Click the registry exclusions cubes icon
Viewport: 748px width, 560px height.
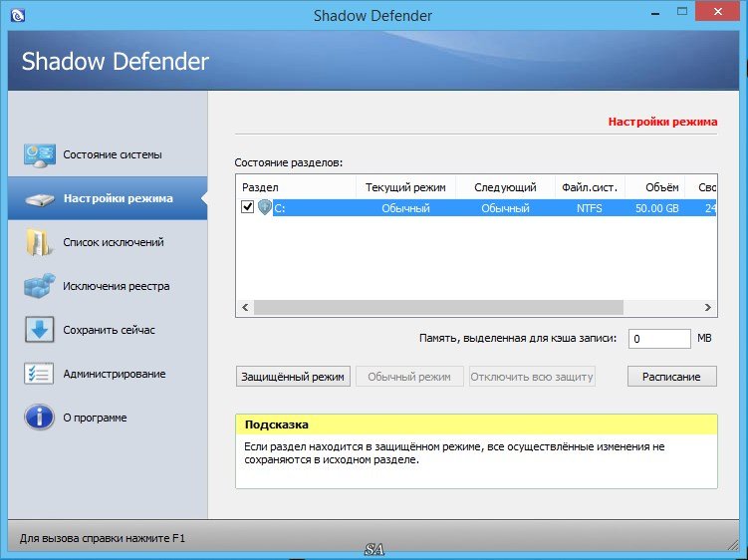[x=39, y=286]
